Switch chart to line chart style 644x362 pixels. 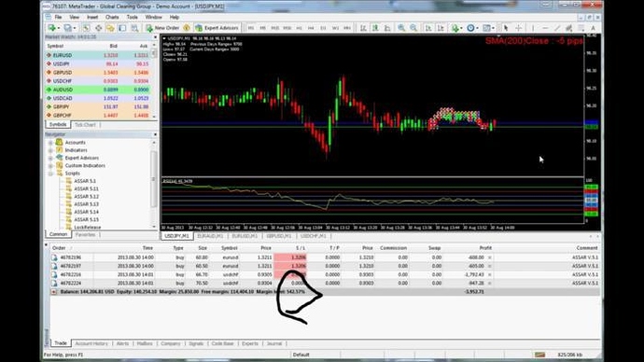tap(387, 28)
